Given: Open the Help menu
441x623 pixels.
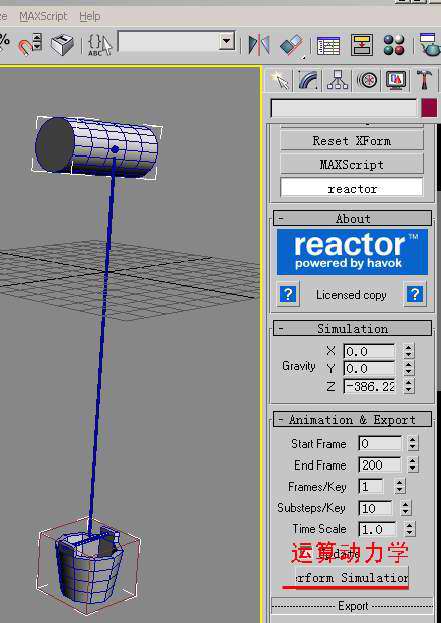Looking at the screenshot, I should 89,16.
